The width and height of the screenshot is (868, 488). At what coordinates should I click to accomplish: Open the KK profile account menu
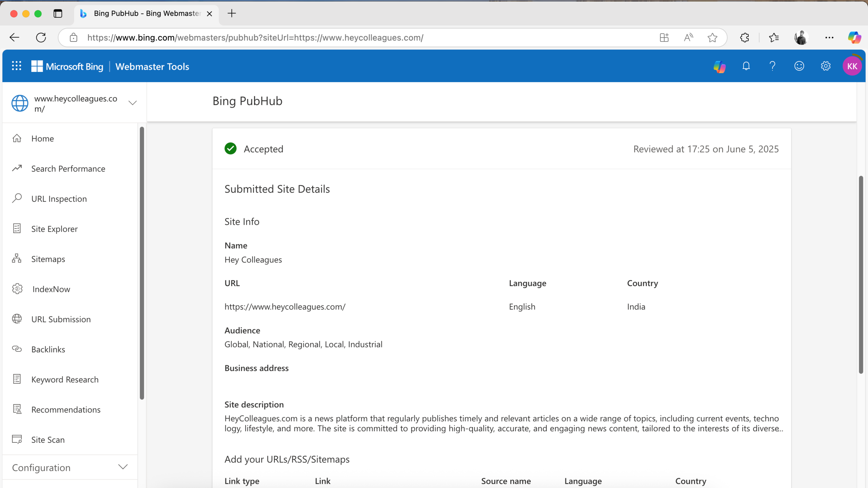(x=853, y=66)
